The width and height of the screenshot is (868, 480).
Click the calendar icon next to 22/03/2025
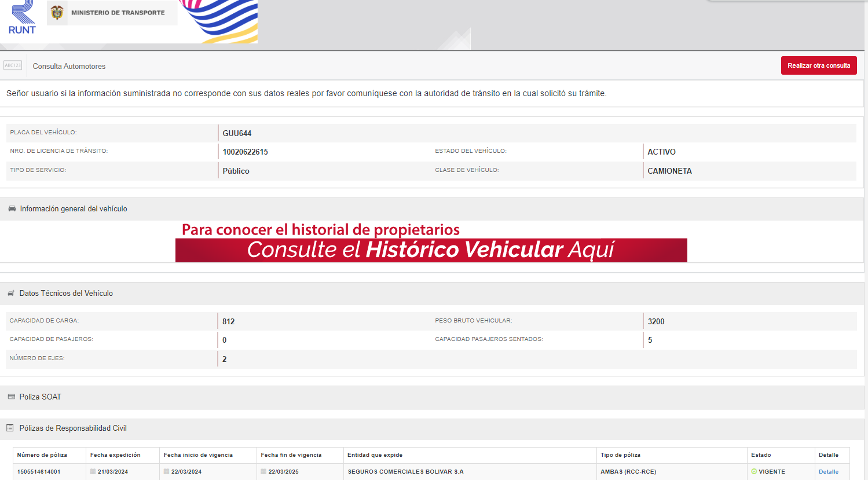[x=263, y=471]
